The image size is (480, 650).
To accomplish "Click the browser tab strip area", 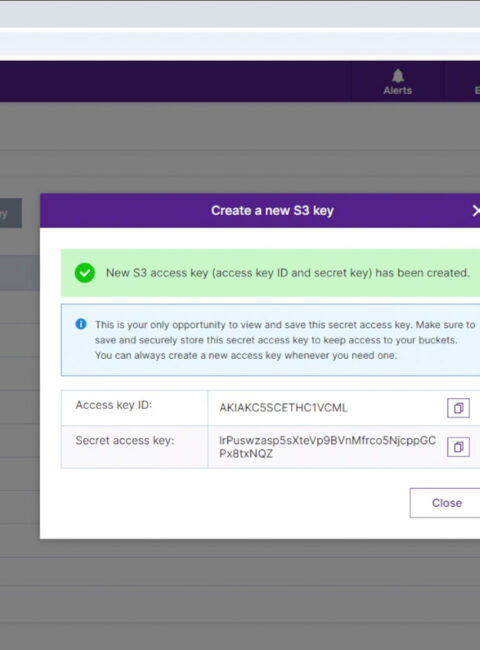I will [240, 14].
